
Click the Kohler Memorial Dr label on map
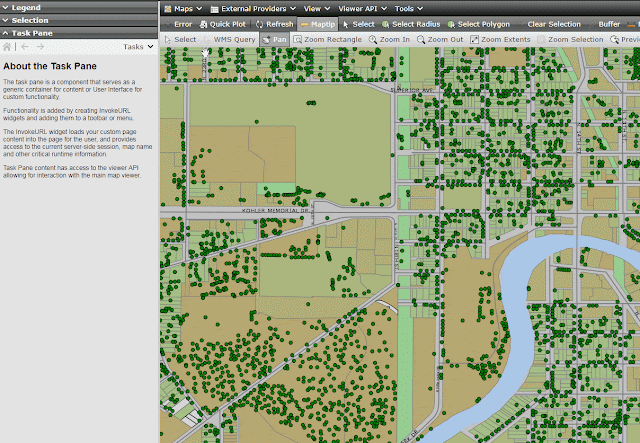point(275,210)
